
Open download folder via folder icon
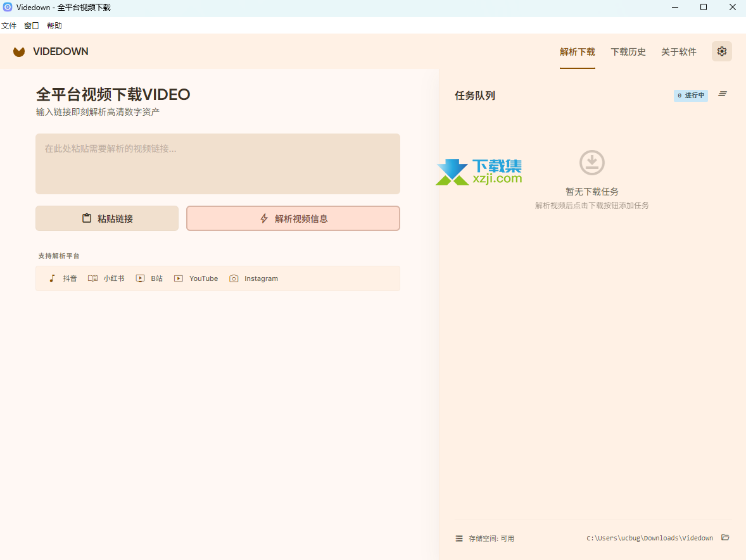click(x=725, y=538)
